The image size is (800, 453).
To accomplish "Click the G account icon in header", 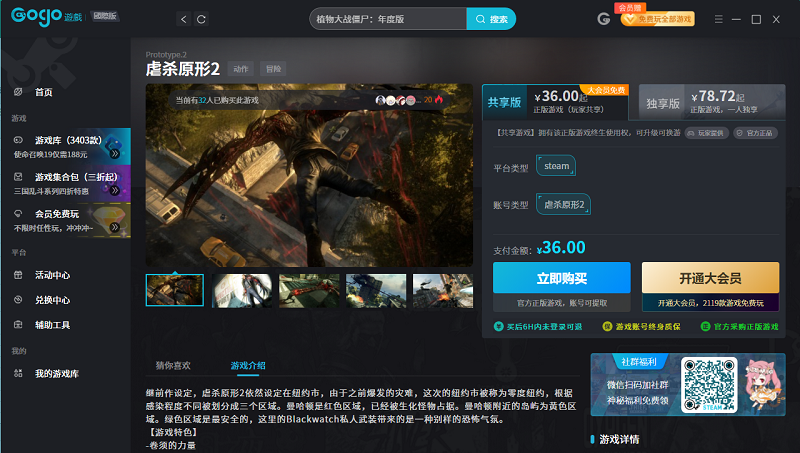I will 604,19.
